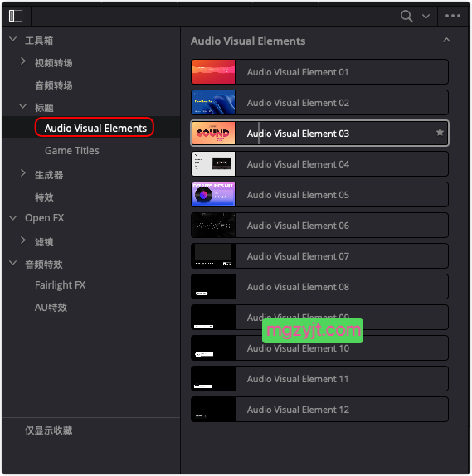Select the SOUND thumbnail of Element 03
This screenshot has height=476, width=472.
pos(213,133)
